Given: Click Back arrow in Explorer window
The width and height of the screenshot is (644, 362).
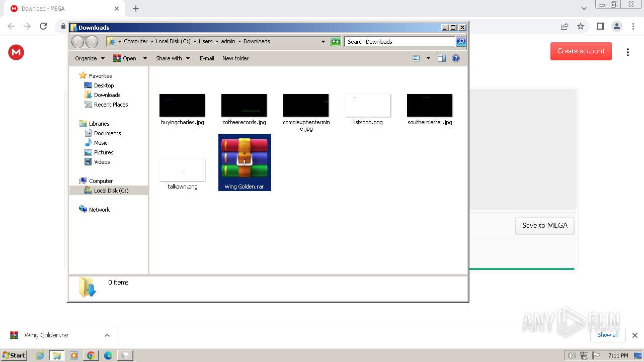Looking at the screenshot, I should click(x=78, y=42).
